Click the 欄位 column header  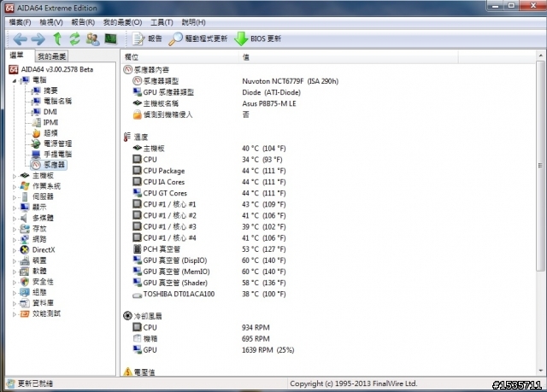coord(179,57)
